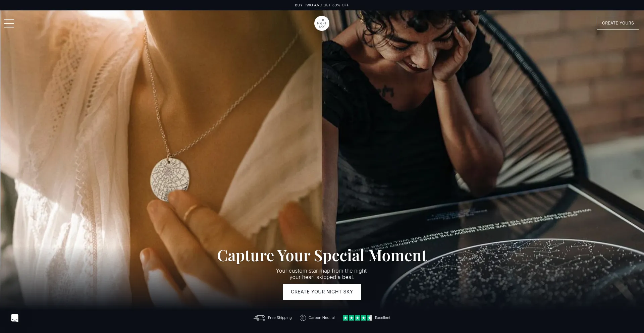The image size is (644, 333).
Task: Click the carbon neutral droplet icon
Action: click(303, 318)
